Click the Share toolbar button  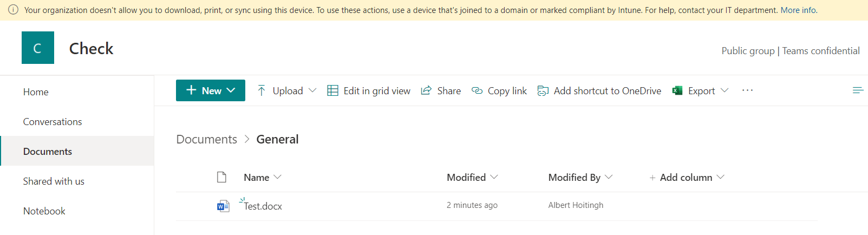click(441, 90)
